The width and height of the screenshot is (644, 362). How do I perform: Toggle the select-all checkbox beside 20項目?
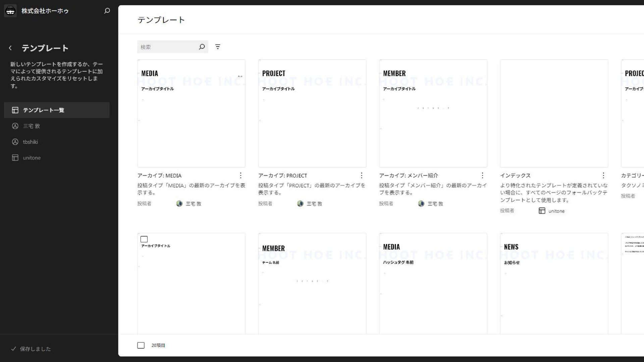point(141,345)
